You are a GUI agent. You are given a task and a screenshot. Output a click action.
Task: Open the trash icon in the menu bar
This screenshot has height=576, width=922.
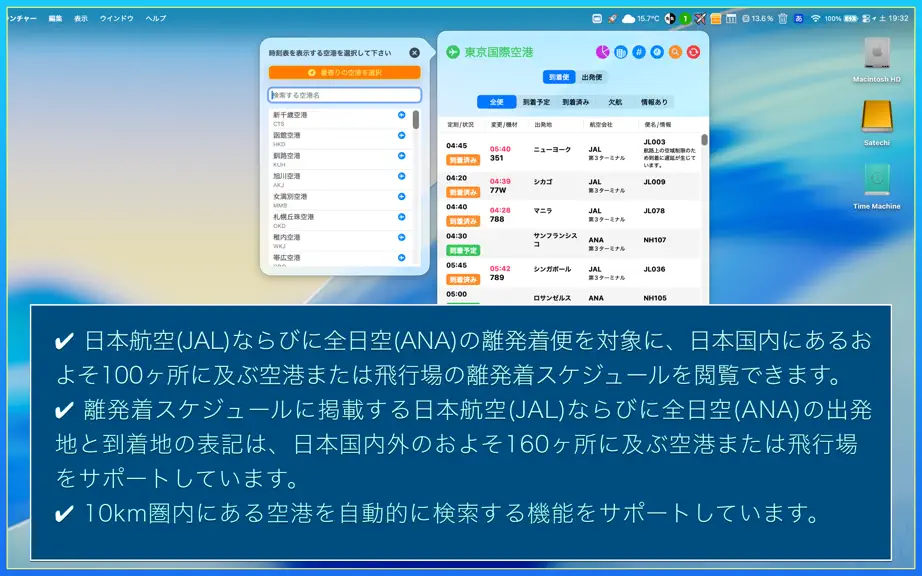[783, 19]
